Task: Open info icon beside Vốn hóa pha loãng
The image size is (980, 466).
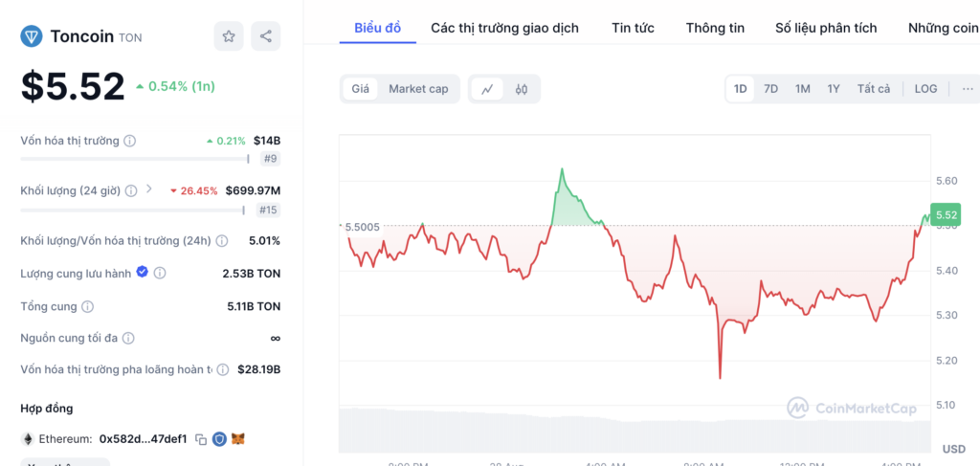Action: [x=222, y=369]
